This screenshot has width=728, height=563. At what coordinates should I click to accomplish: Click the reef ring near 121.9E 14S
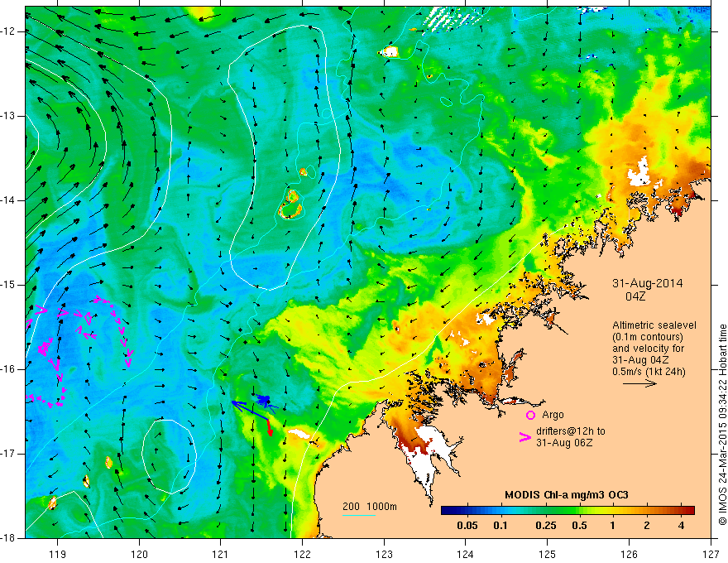click(290, 205)
